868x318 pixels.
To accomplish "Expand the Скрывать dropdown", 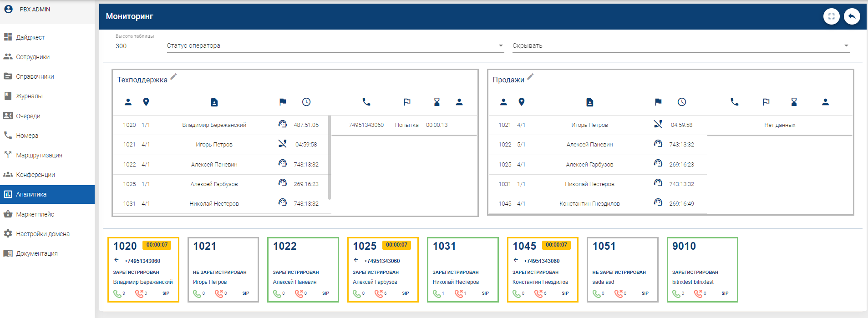I will click(680, 46).
